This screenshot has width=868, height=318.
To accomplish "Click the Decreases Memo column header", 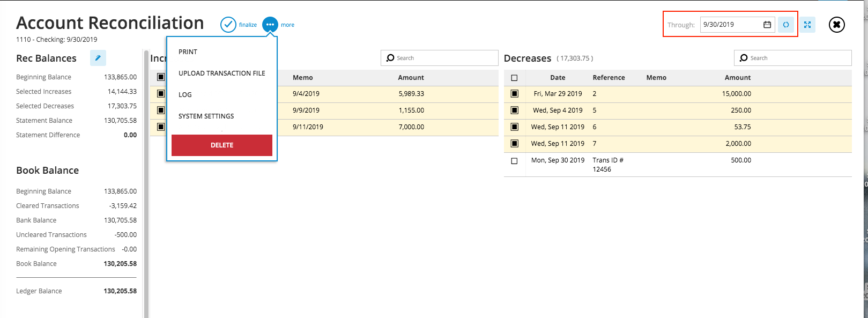I will coord(656,78).
